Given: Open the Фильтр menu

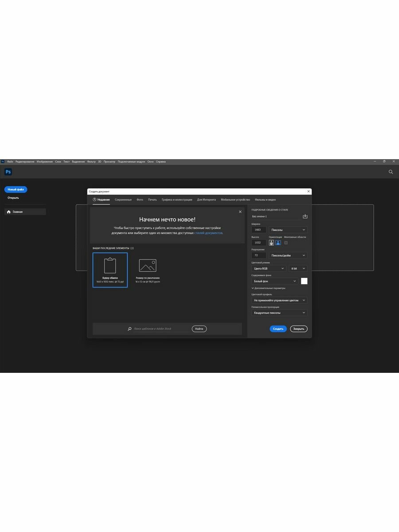Looking at the screenshot, I should point(91,162).
